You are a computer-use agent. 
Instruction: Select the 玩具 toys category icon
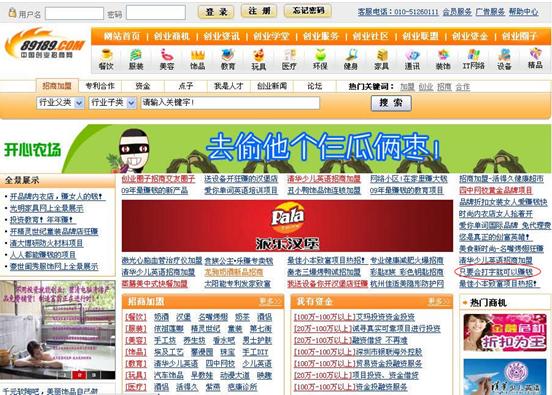[x=259, y=59]
